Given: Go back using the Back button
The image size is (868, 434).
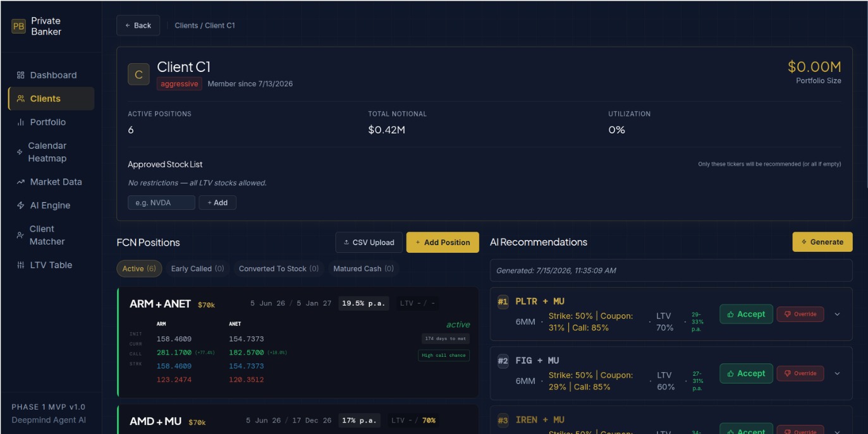Looking at the screenshot, I should [x=138, y=25].
